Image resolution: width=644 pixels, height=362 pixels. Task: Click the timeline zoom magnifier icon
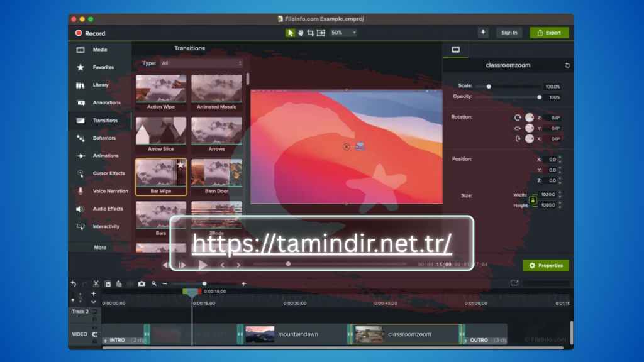[x=154, y=283]
